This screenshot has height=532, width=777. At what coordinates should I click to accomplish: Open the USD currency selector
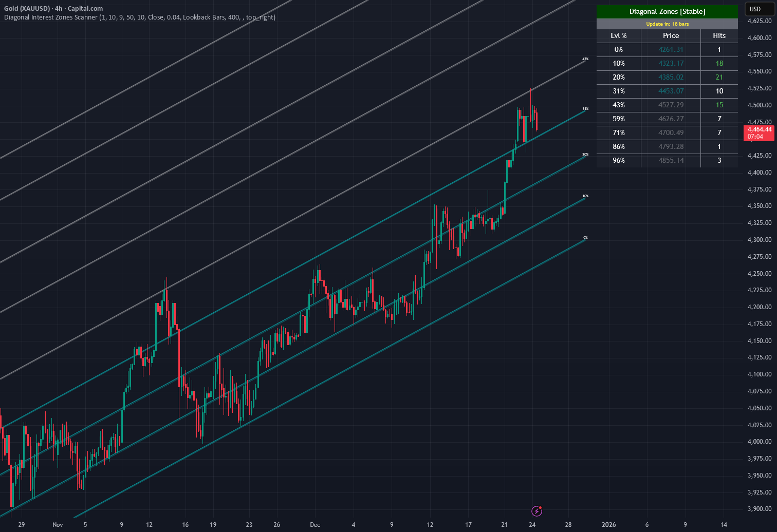[x=759, y=9]
